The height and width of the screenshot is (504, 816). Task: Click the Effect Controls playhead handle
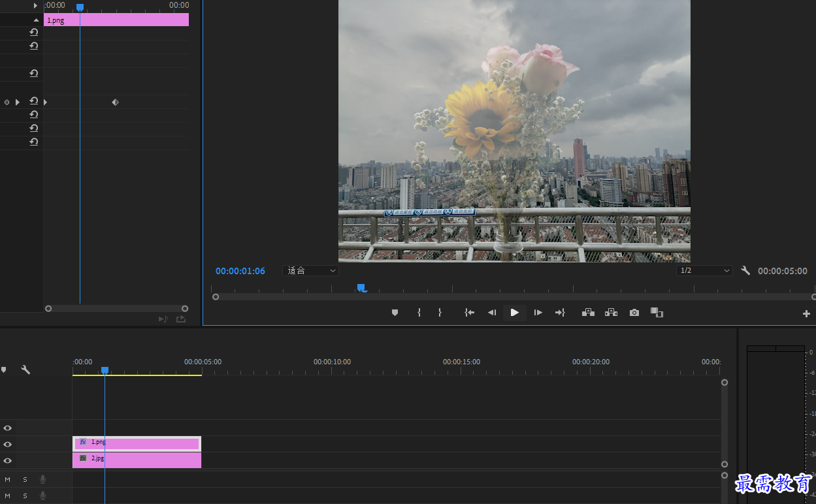click(x=80, y=7)
